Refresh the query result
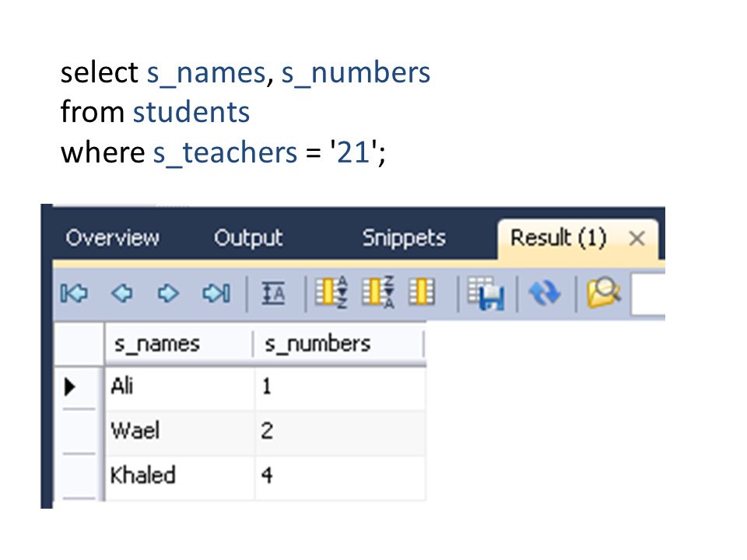Image resolution: width=747 pixels, height=560 pixels. point(544,293)
